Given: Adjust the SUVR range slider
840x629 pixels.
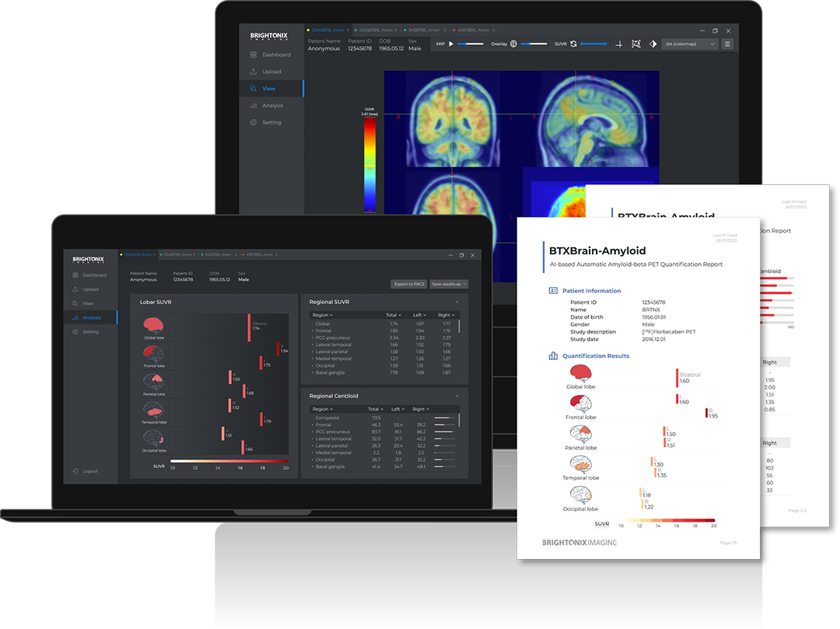Looking at the screenshot, I should (x=593, y=44).
